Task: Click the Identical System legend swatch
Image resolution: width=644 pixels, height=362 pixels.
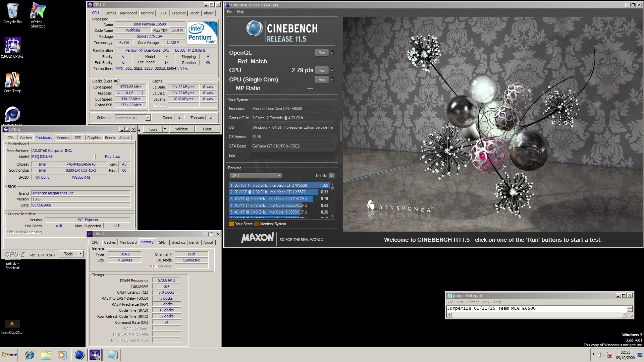Action: (x=257, y=224)
